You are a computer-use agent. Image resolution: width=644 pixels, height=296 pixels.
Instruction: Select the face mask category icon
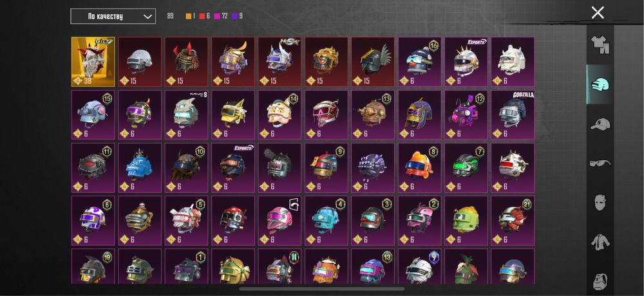[600, 203]
